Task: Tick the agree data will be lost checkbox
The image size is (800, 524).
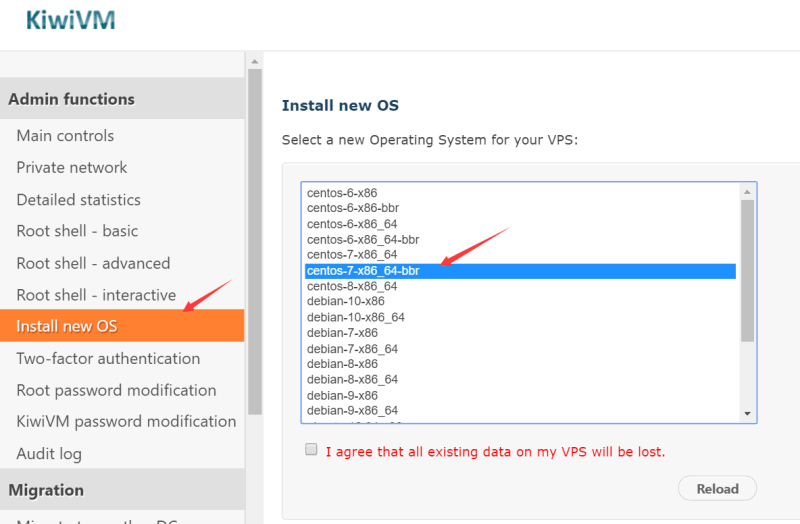Action: 311,450
